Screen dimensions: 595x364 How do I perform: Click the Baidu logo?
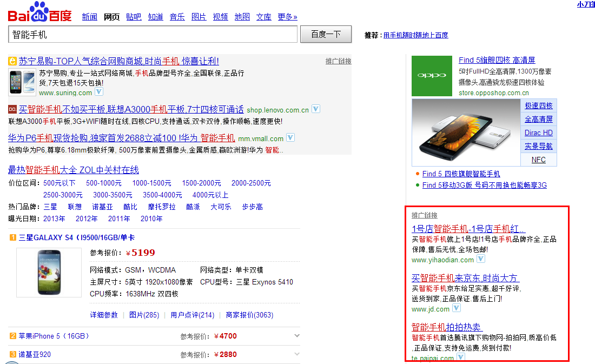39,12
